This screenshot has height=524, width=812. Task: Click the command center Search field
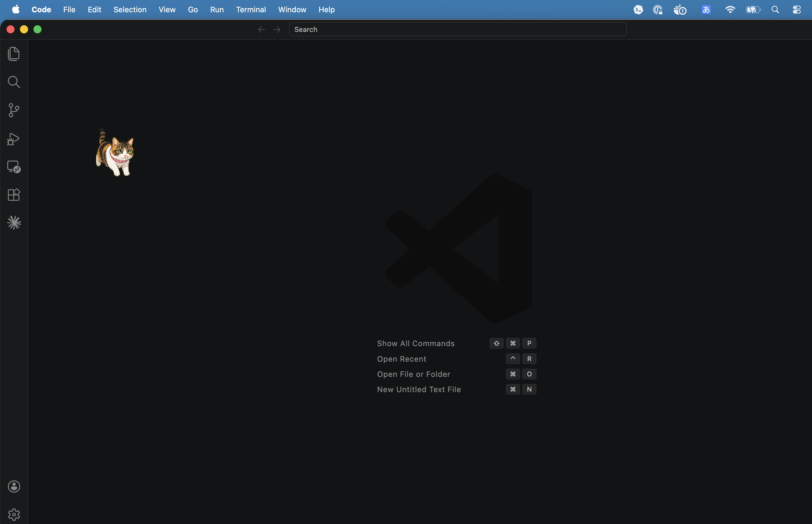[457, 29]
